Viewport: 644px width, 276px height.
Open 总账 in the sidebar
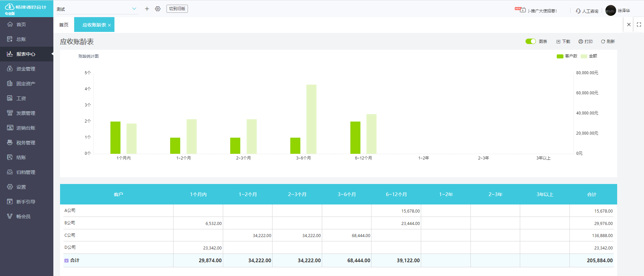[21, 39]
